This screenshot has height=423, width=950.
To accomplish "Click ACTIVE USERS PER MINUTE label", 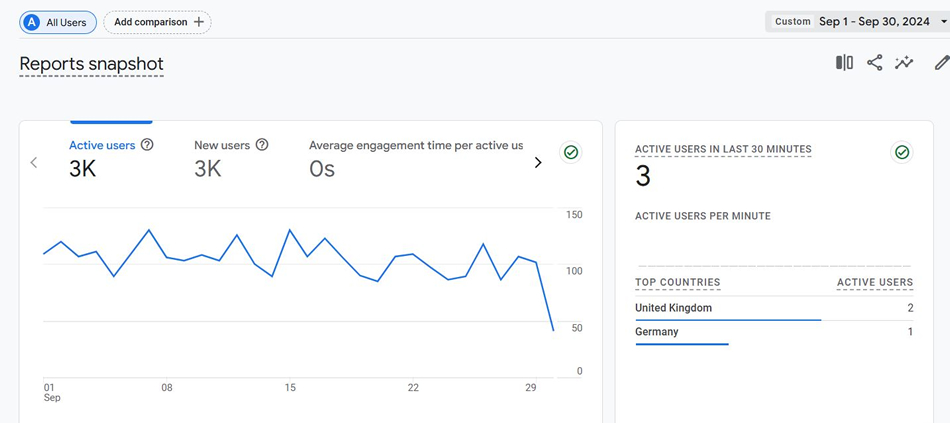I will (703, 216).
